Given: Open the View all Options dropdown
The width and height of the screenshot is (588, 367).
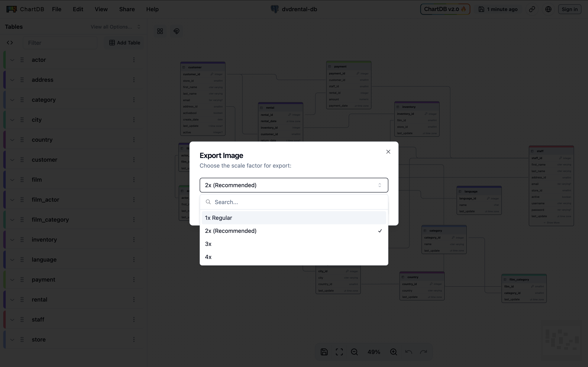Looking at the screenshot, I should [115, 27].
